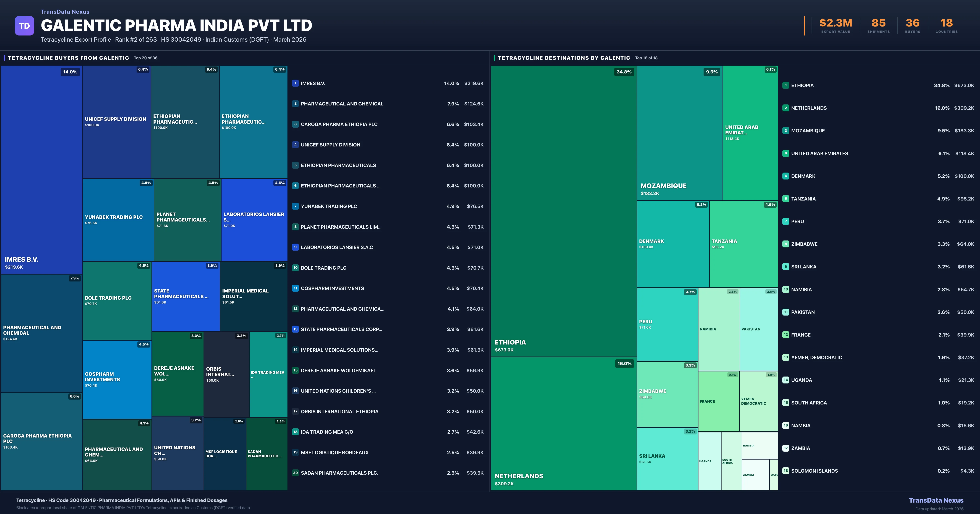Screen dimensions: 980x514
Task: Open the Tetracycline Destinations By Galentic header
Action: pos(564,58)
